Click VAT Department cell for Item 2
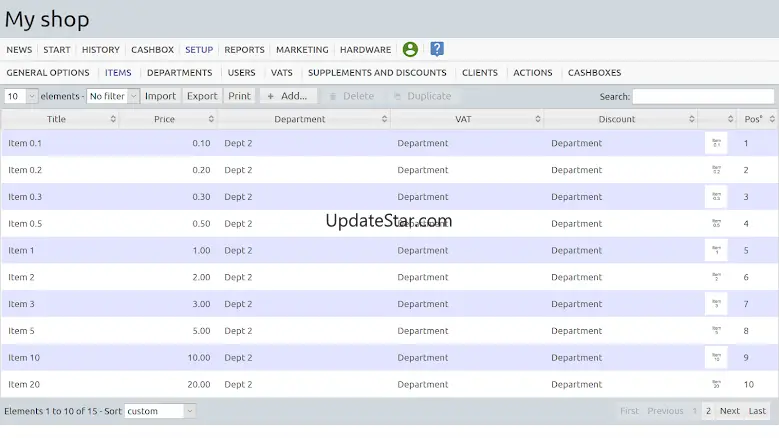 click(x=423, y=277)
